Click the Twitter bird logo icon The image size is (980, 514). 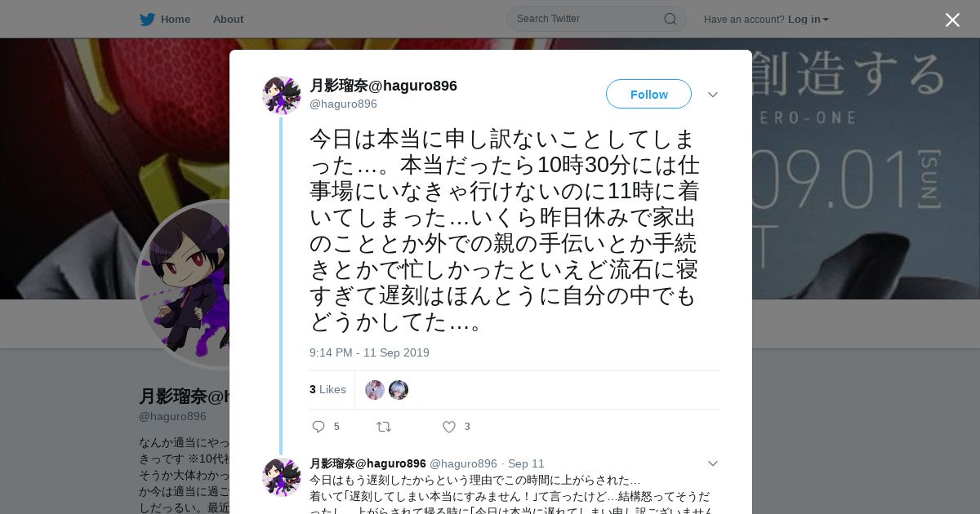(147, 20)
